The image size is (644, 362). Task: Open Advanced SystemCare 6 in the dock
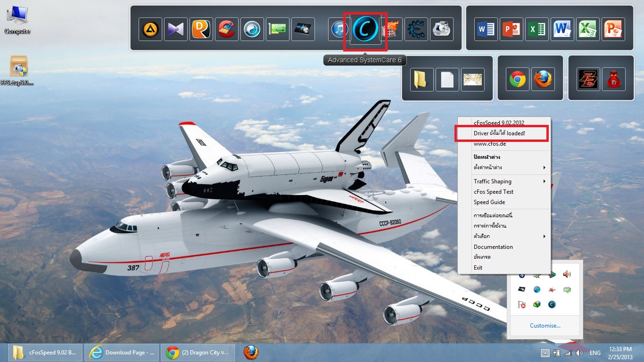365,29
